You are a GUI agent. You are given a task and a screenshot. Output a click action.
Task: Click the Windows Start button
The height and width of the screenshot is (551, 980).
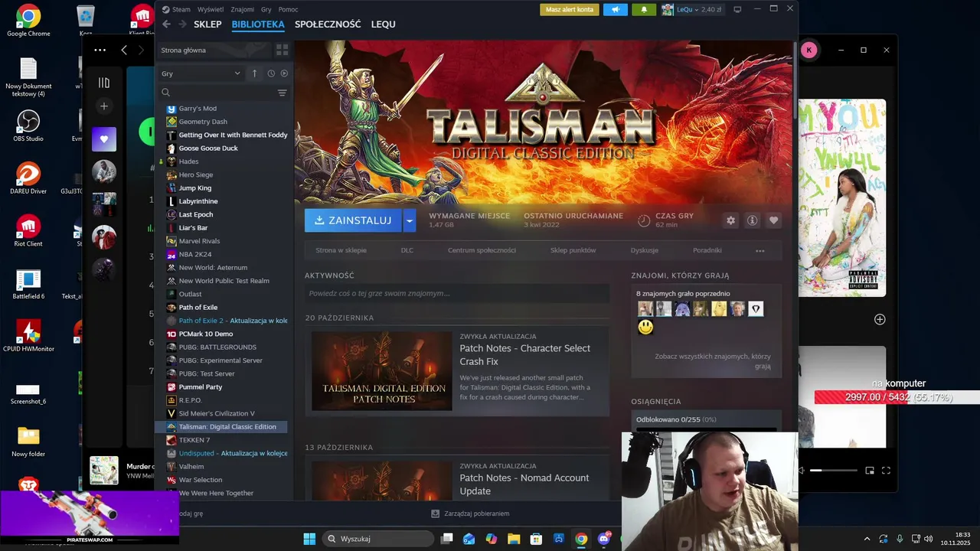click(309, 539)
